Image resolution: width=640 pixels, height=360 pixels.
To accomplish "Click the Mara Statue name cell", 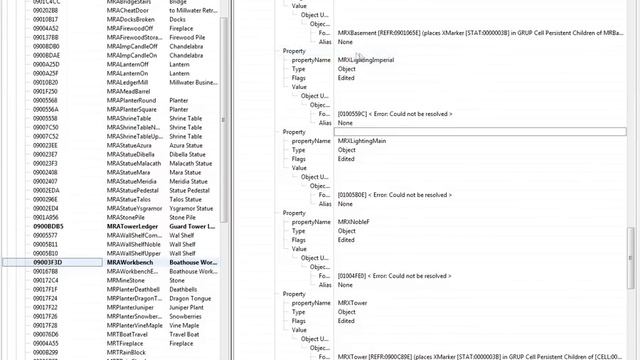I will coord(185,172).
